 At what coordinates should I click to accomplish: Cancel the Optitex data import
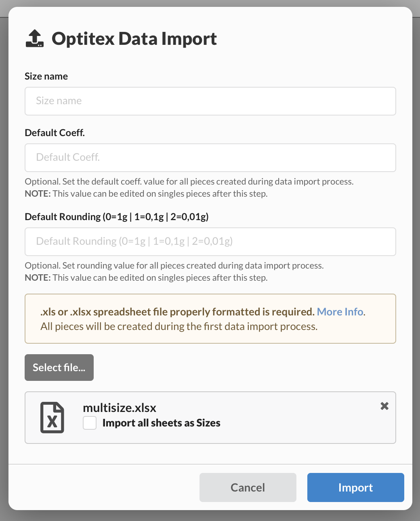click(248, 487)
